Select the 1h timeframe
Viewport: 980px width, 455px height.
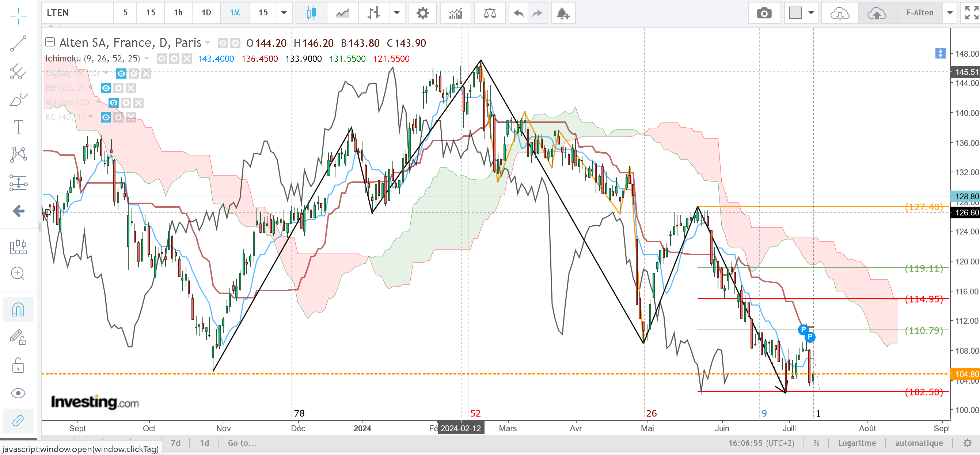178,13
